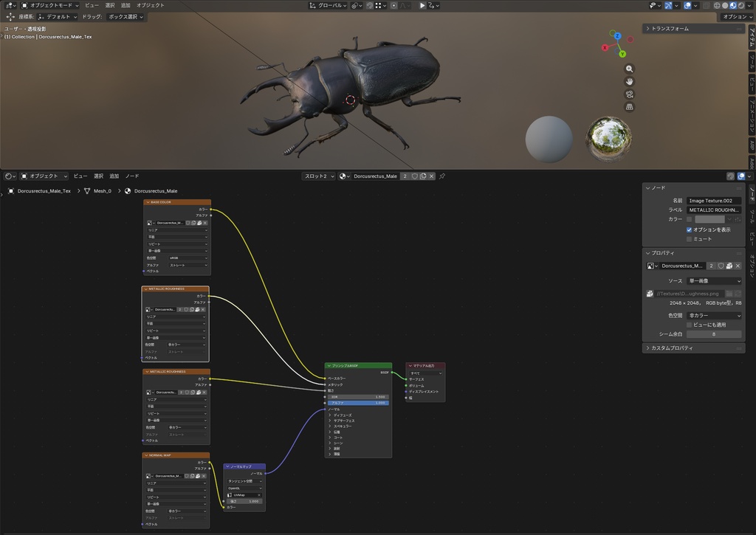Toggle show overlays icon in viewport header

click(x=687, y=5)
